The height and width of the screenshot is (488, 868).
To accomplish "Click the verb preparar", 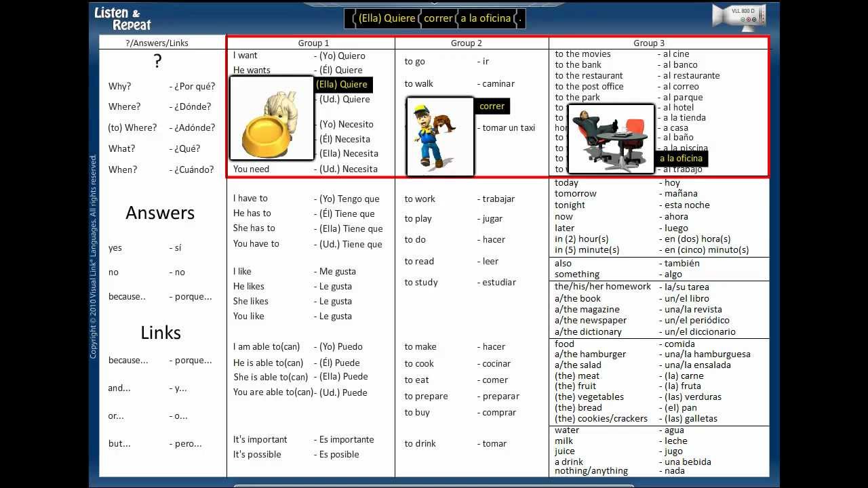I will 501,396.
